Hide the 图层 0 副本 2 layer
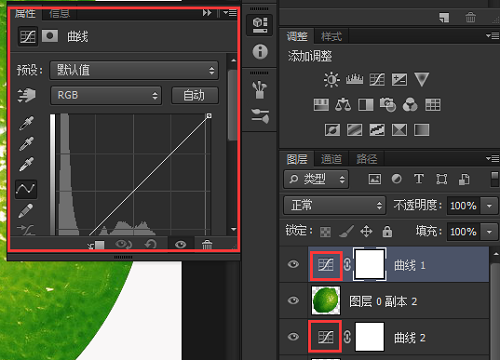This screenshot has height=360, width=500. (293, 301)
